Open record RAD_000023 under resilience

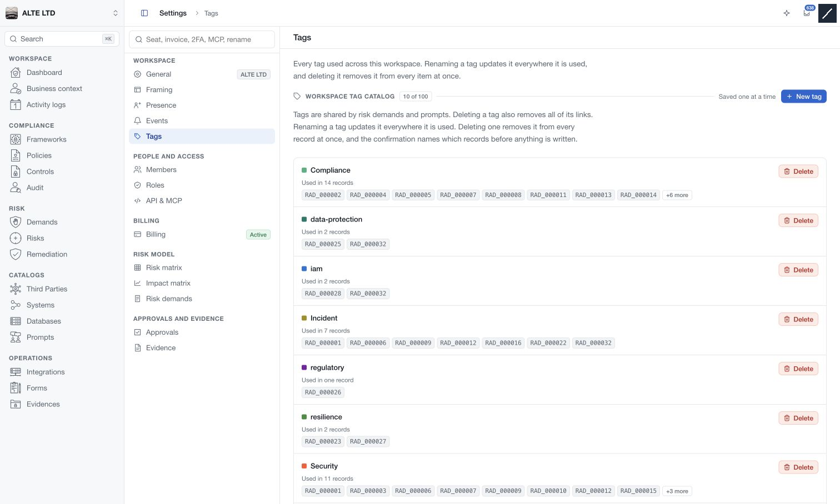323,442
